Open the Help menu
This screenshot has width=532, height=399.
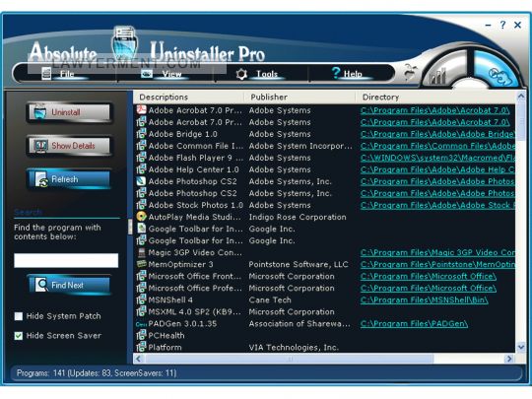(352, 74)
